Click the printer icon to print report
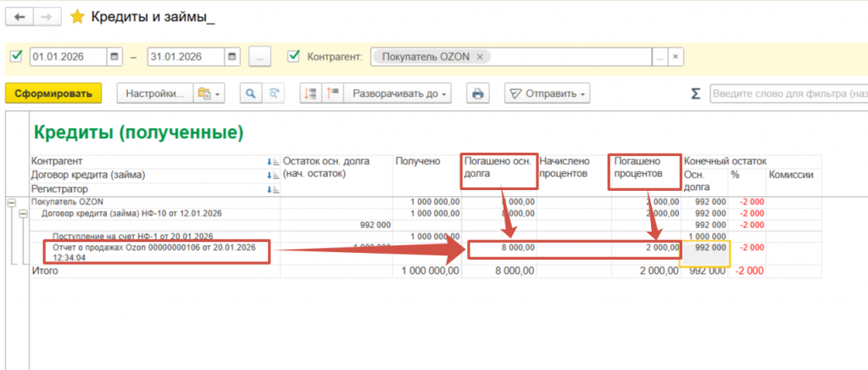868x370 pixels. tap(478, 93)
